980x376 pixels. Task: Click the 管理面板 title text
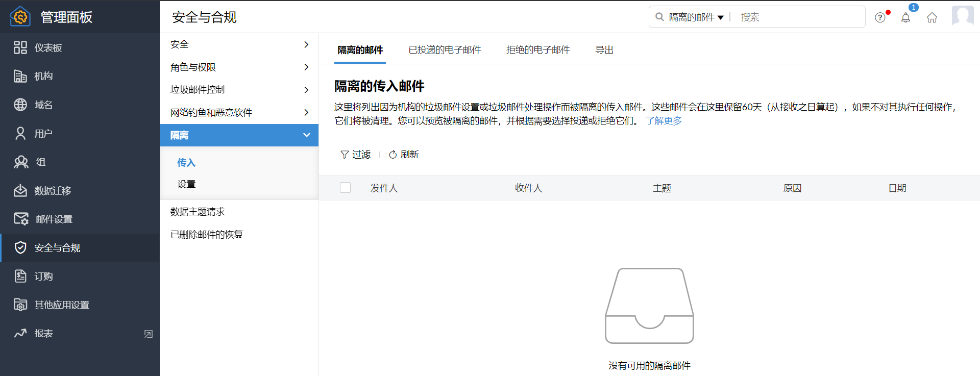(x=66, y=17)
